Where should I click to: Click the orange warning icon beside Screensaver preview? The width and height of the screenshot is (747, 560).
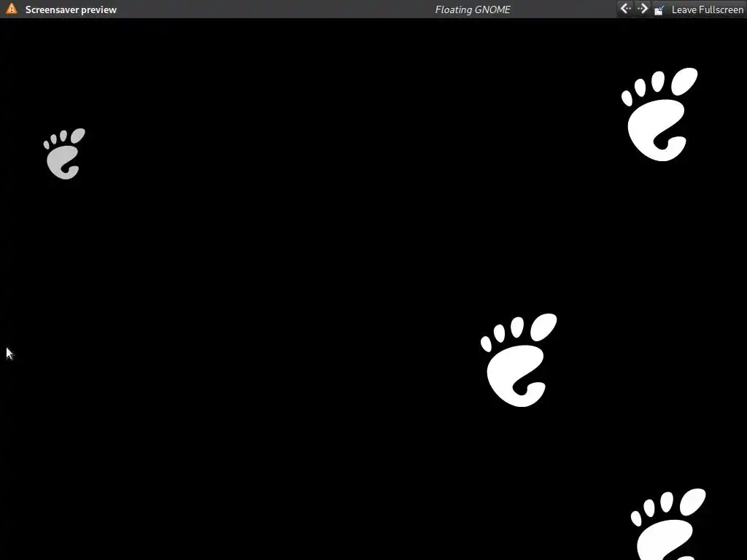point(12,9)
